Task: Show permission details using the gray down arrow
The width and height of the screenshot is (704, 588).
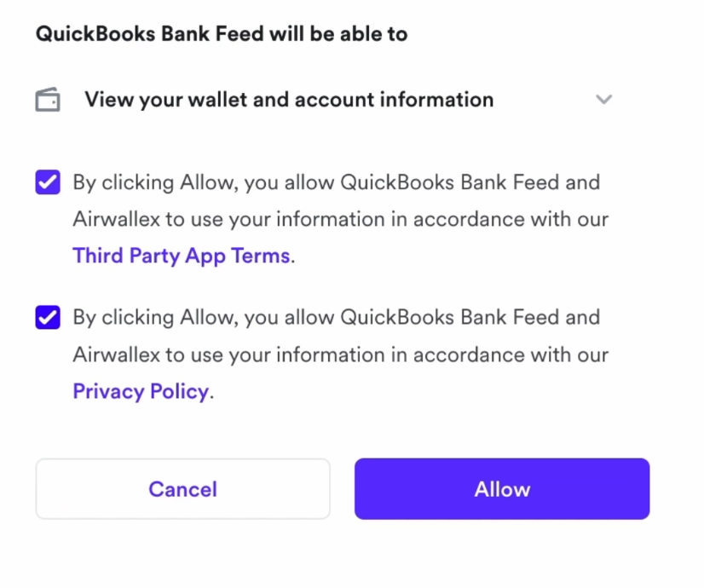Action: pos(603,100)
